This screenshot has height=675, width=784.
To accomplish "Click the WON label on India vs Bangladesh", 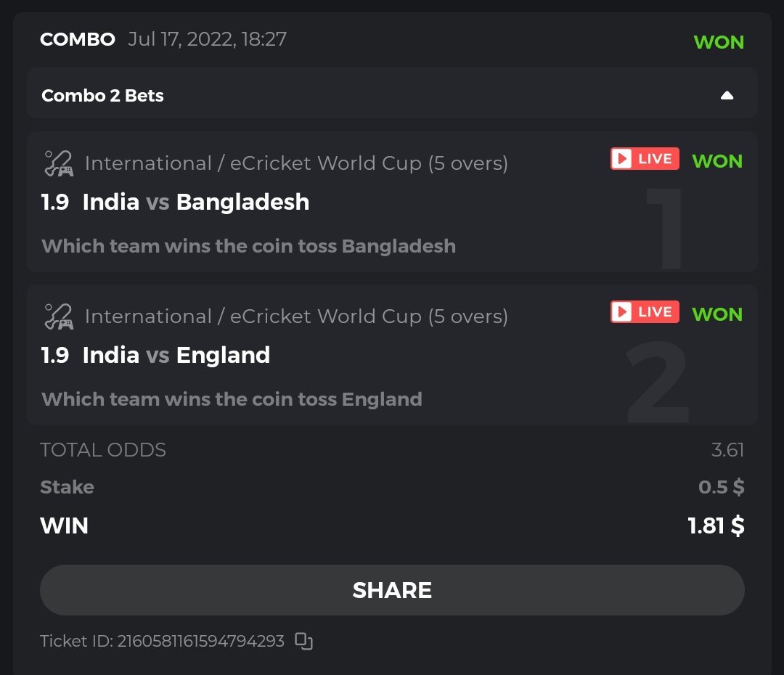I will pyautogui.click(x=717, y=161).
